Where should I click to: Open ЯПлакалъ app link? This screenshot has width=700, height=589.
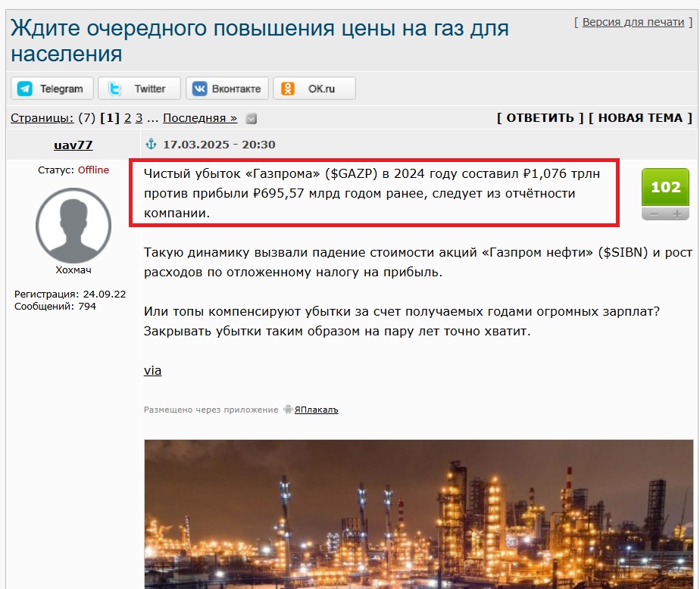(x=316, y=410)
